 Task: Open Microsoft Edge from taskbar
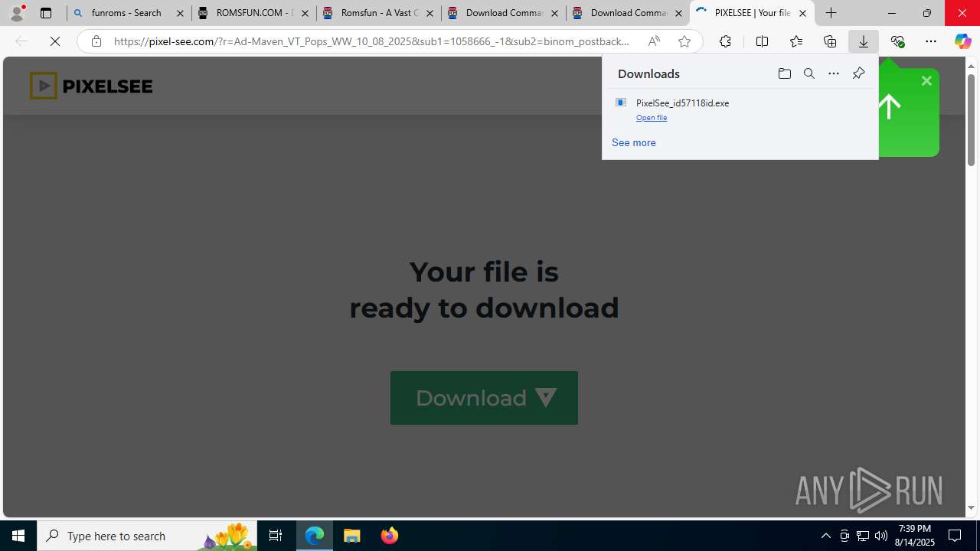pos(315,536)
